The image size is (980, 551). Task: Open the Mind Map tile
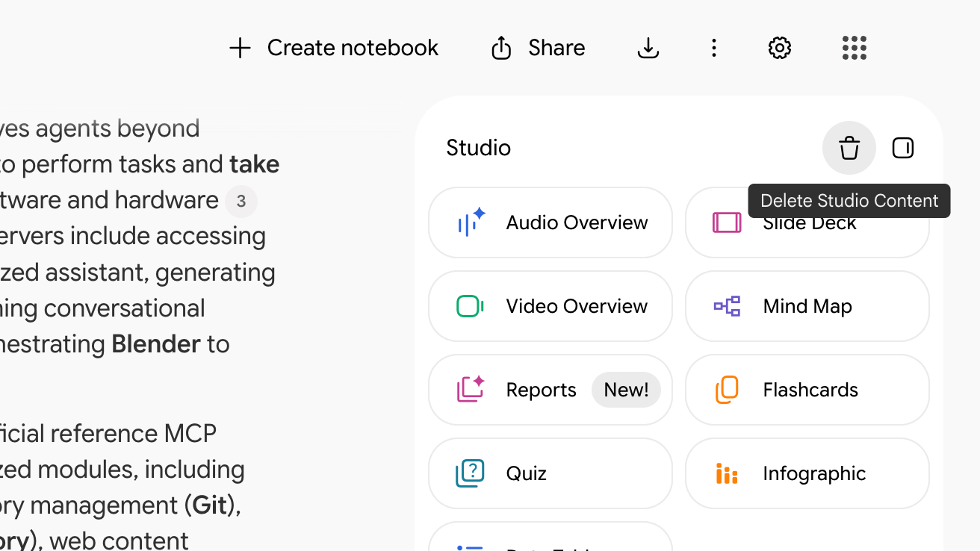point(807,306)
